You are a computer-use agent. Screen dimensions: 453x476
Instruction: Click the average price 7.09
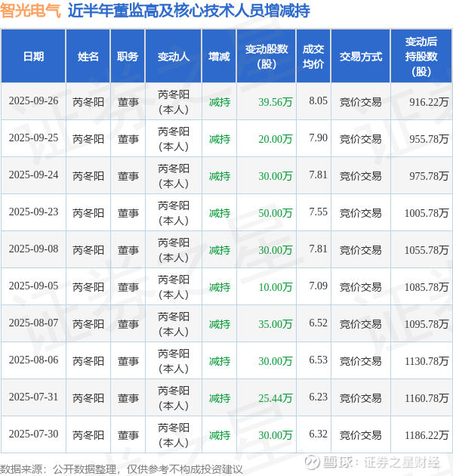point(319,286)
